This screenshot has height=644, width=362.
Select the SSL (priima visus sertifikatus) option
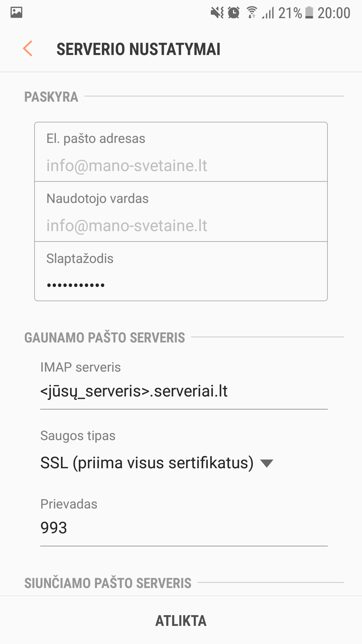click(147, 463)
